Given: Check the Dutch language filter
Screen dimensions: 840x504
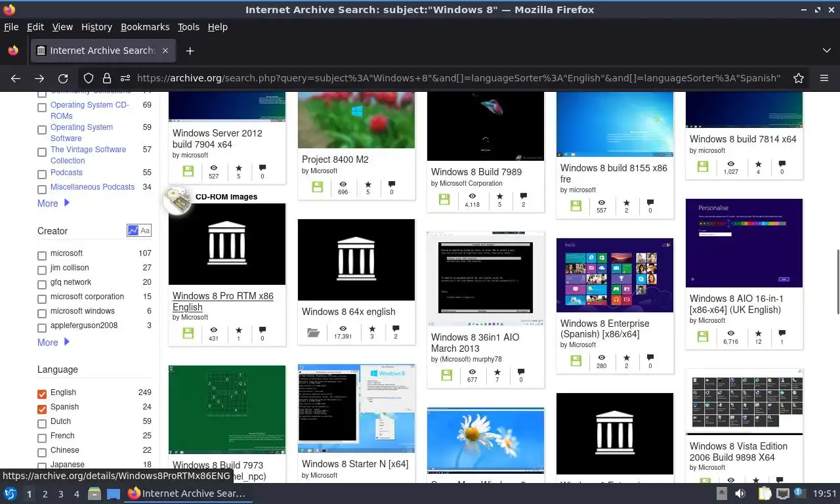Looking at the screenshot, I should point(42,423).
